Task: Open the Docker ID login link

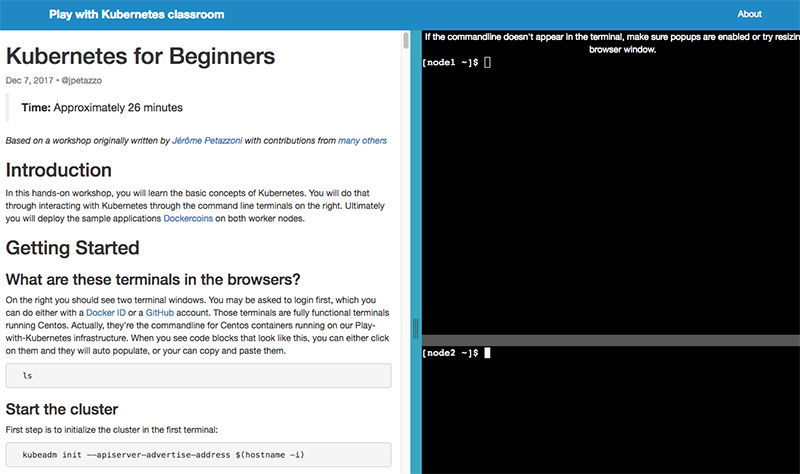Action: [x=106, y=313]
